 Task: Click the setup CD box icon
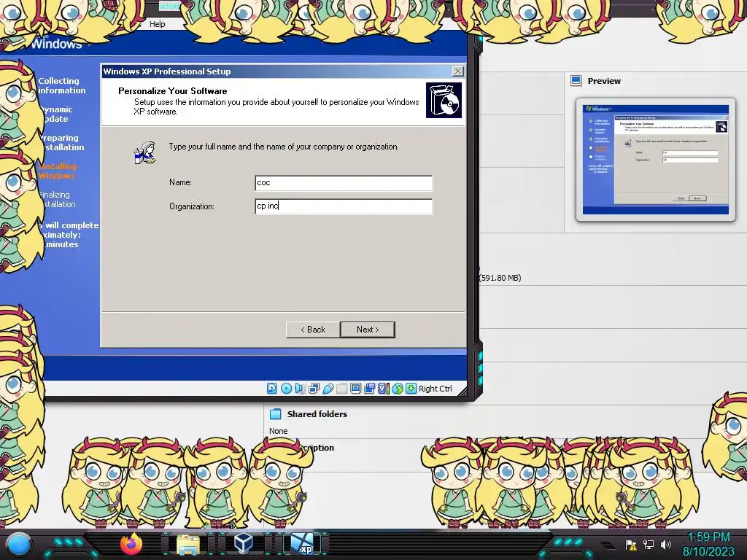tap(444, 100)
